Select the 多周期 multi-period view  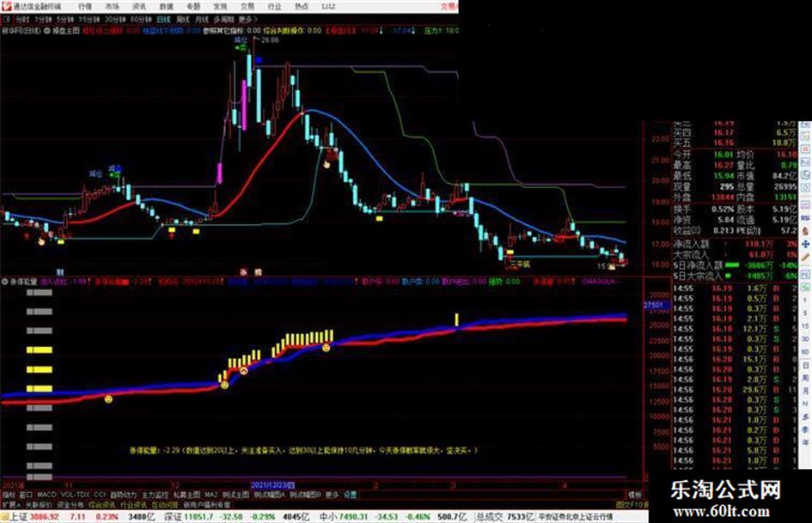(223, 19)
